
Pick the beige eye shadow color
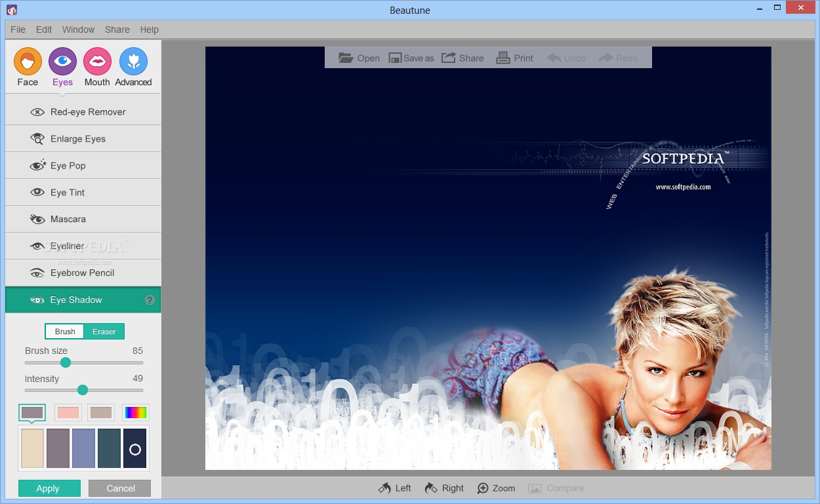[x=32, y=448]
